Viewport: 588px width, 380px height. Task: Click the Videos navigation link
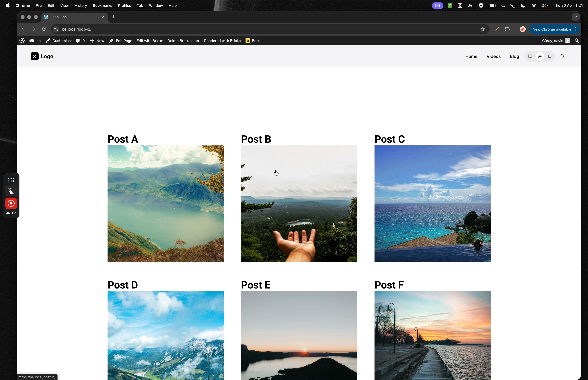coord(493,56)
